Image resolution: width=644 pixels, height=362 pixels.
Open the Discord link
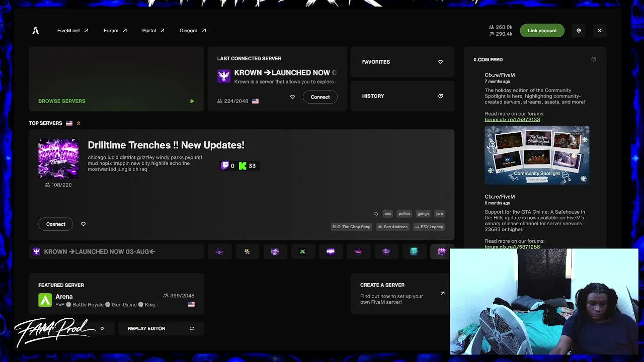(193, 31)
